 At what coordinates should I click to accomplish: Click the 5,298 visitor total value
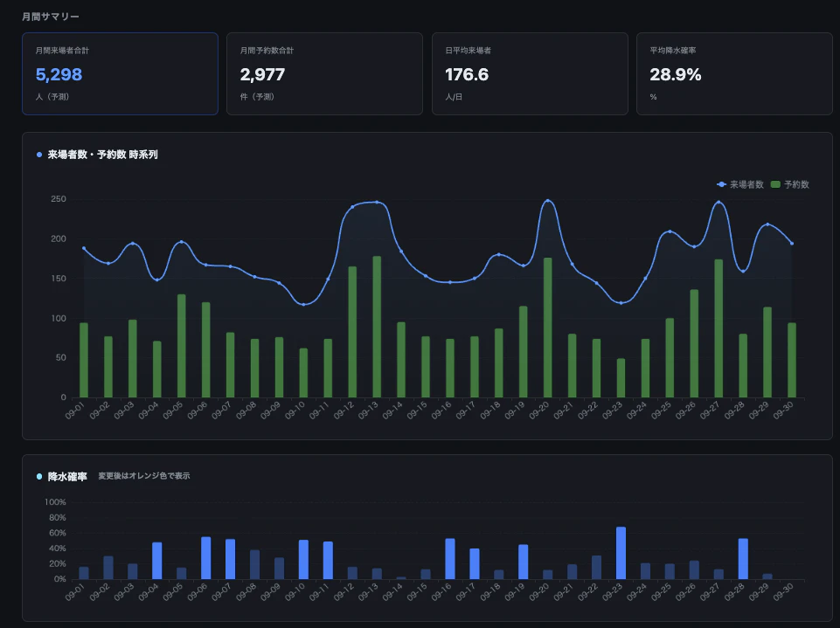(59, 74)
